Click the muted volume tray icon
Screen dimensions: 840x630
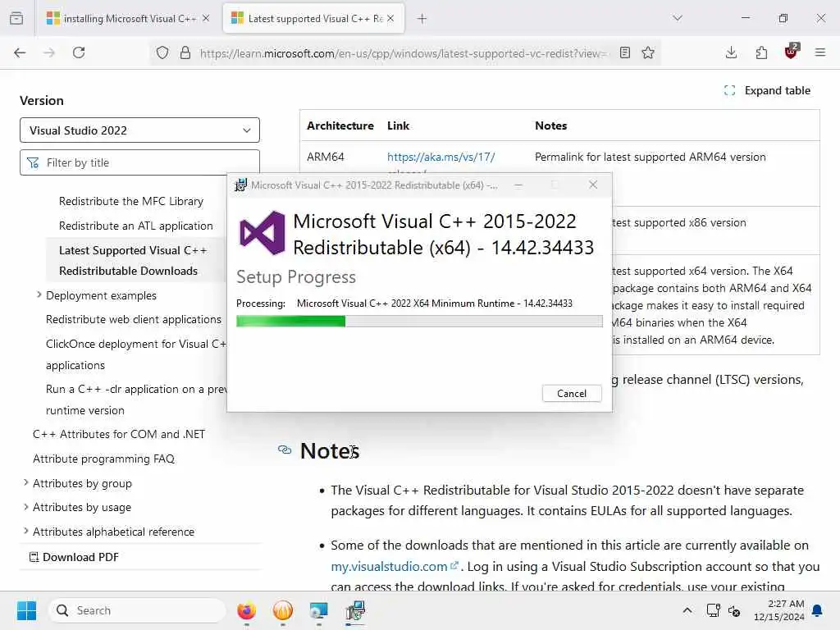pyautogui.click(x=734, y=610)
